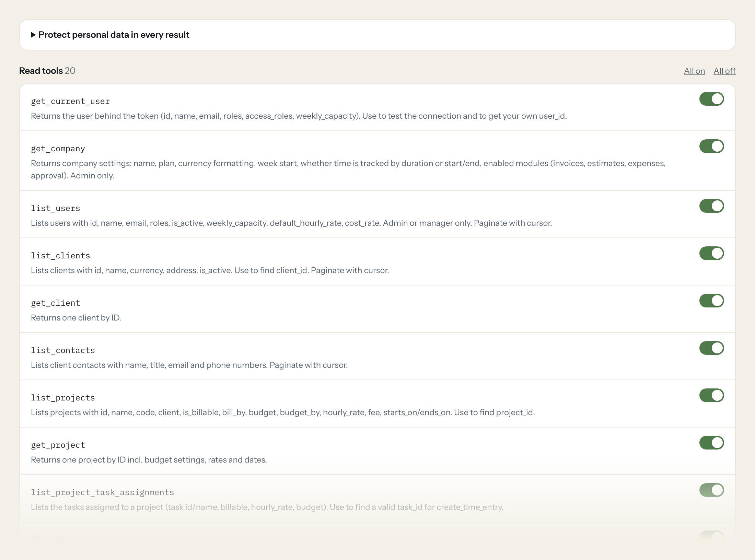
Task: Turn off the get_company toggle
Action: tap(711, 146)
